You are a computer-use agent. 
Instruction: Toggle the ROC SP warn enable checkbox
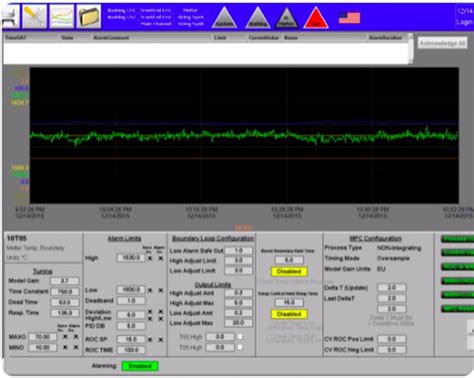click(x=150, y=340)
